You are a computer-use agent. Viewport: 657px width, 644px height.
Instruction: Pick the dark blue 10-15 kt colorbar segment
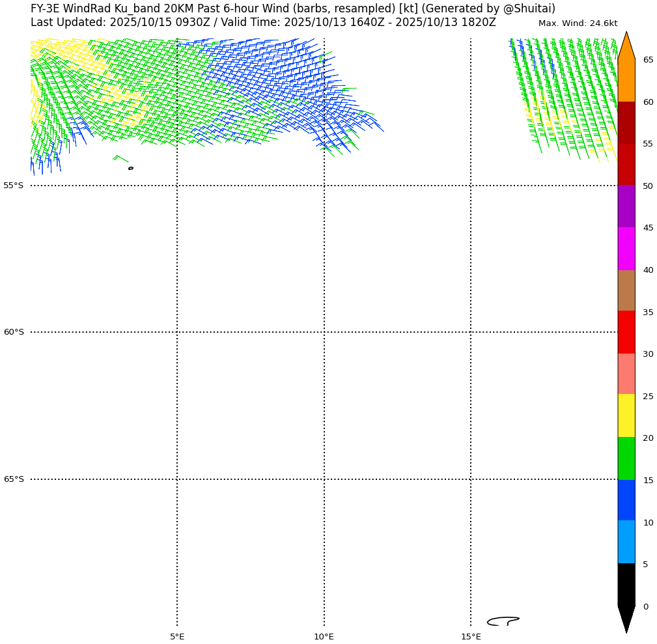coord(626,500)
